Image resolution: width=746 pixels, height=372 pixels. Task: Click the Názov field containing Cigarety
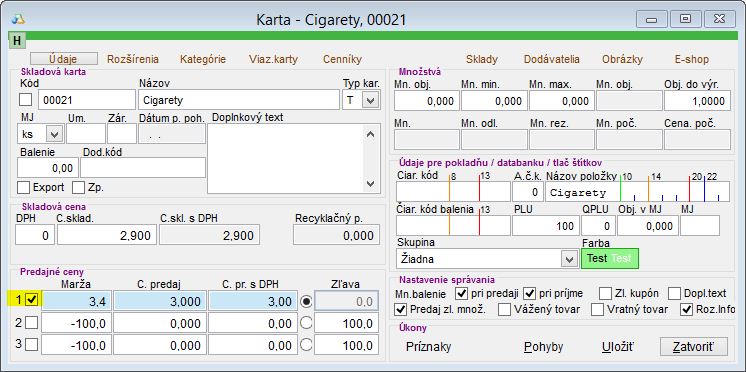(239, 100)
